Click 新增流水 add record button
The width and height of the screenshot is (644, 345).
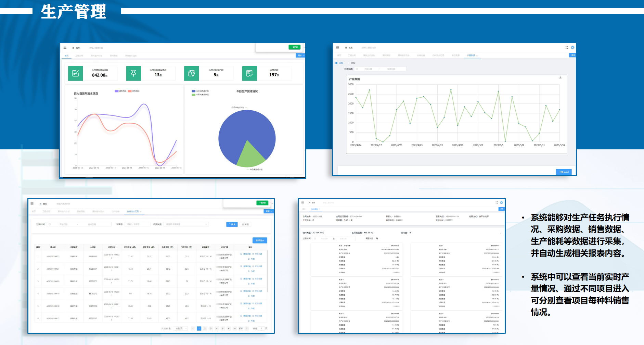260,241
